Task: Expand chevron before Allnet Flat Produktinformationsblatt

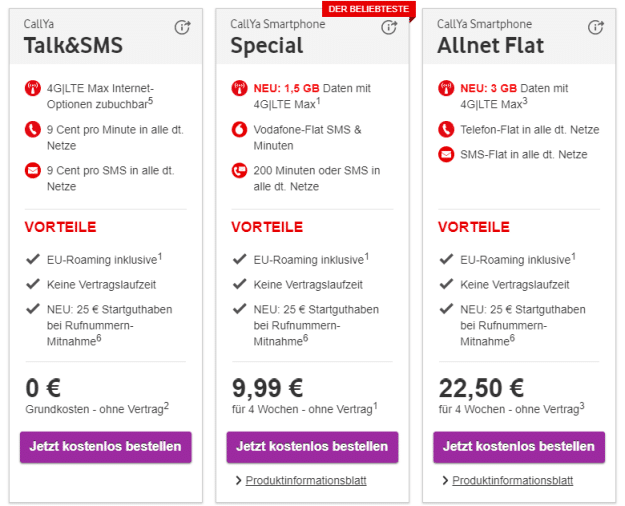Action: [x=445, y=480]
